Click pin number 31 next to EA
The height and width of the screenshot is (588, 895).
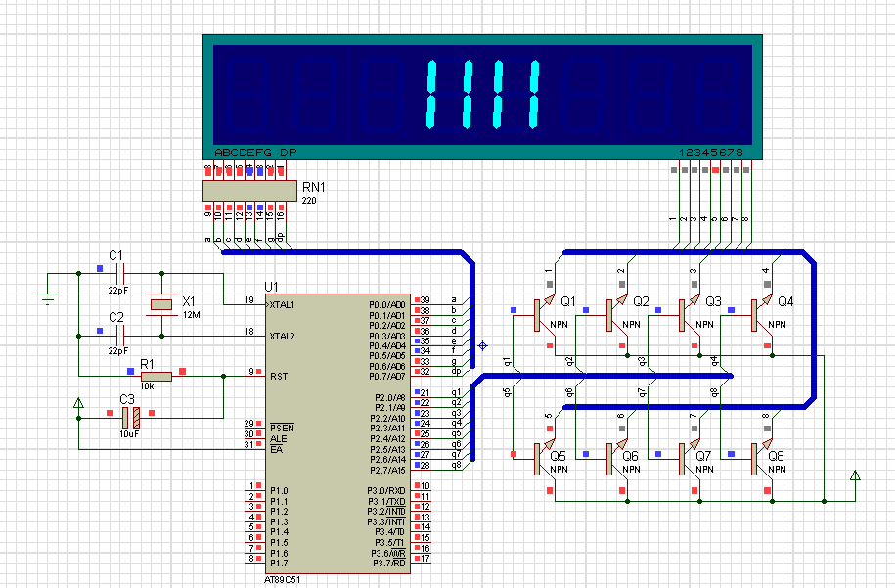[248, 445]
